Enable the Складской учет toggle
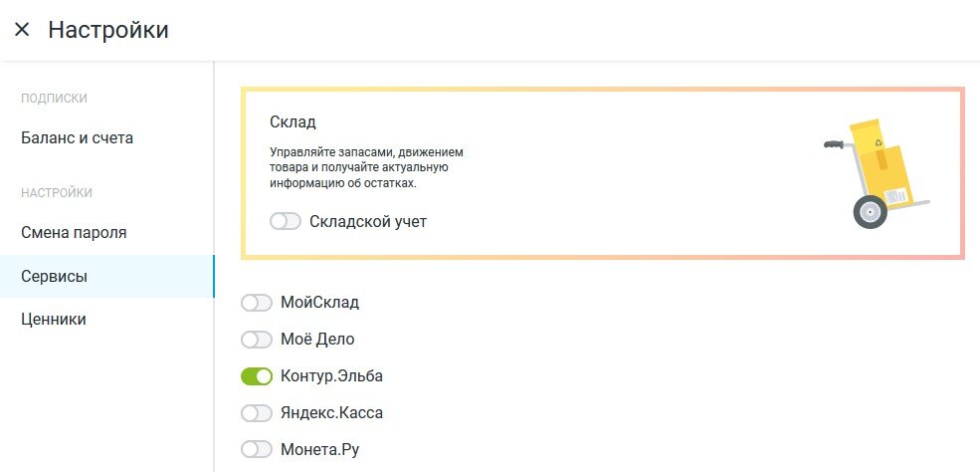Image resolution: width=980 pixels, height=472 pixels. click(286, 221)
